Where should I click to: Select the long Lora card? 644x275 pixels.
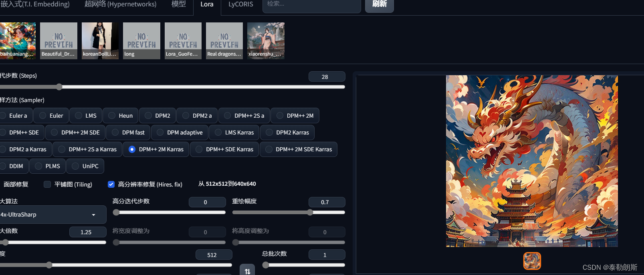[141, 41]
